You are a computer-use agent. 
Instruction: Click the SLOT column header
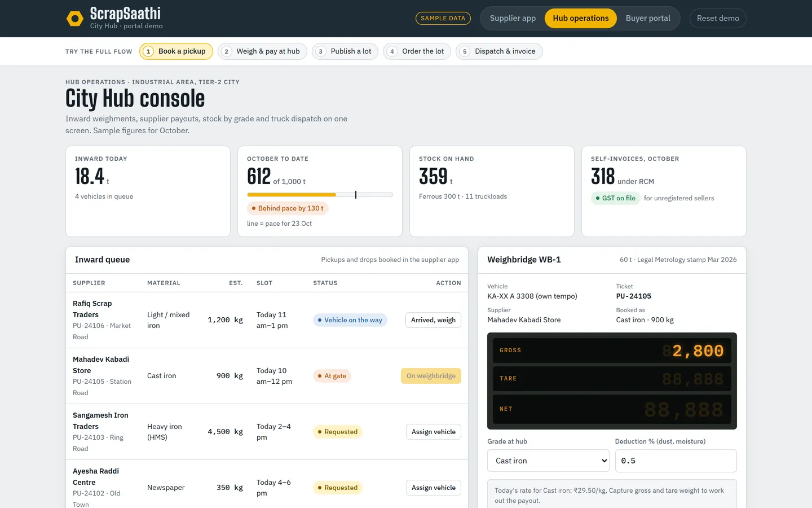(264, 283)
